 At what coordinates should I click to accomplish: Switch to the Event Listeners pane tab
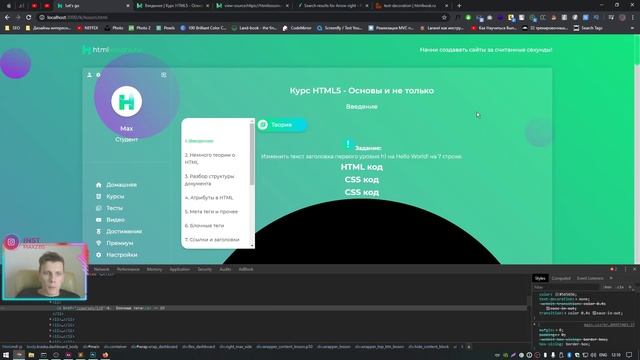[590, 278]
